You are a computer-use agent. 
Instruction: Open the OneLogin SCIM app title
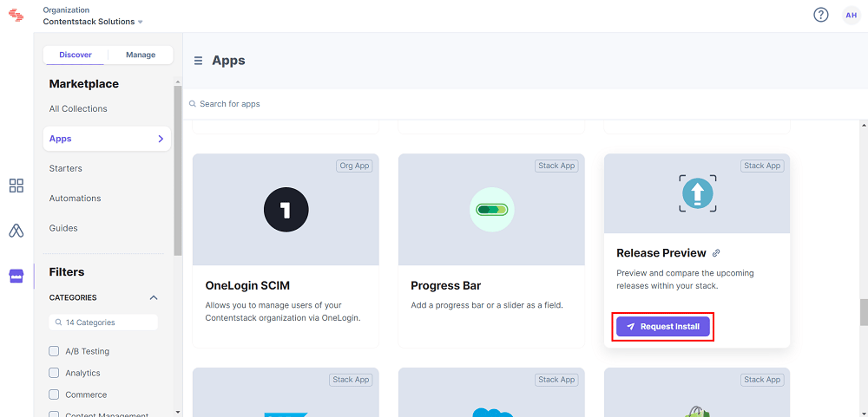pos(247,285)
